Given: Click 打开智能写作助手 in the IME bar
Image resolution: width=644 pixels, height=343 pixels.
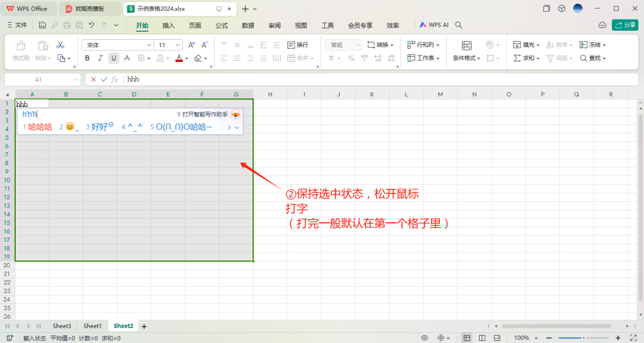Looking at the screenshot, I should coord(205,114).
